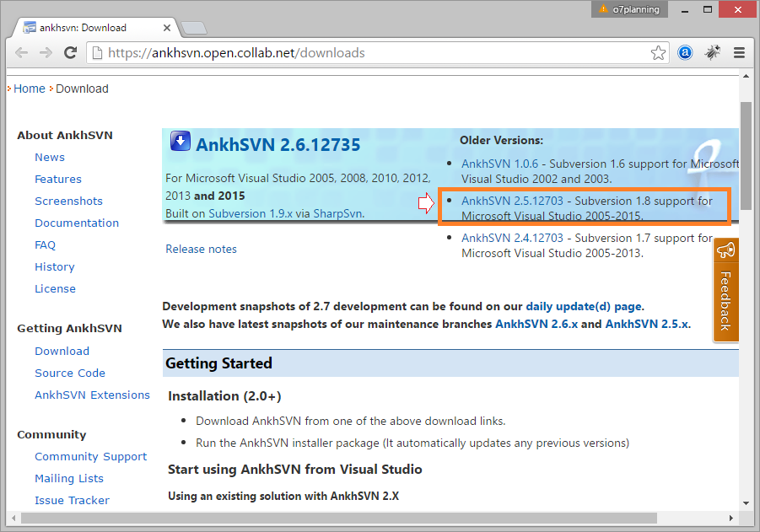This screenshot has width=760, height=532.
Task: Open the Issue Tracker link
Action: (73, 500)
